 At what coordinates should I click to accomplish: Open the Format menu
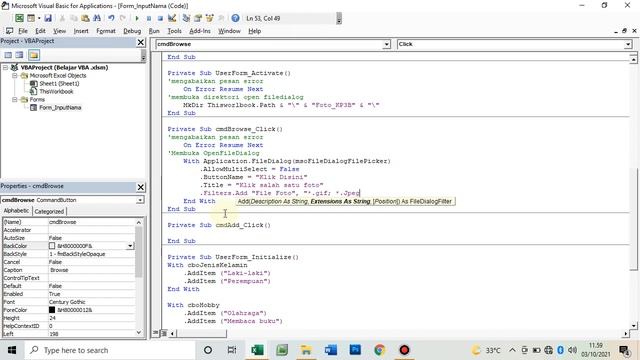click(106, 31)
